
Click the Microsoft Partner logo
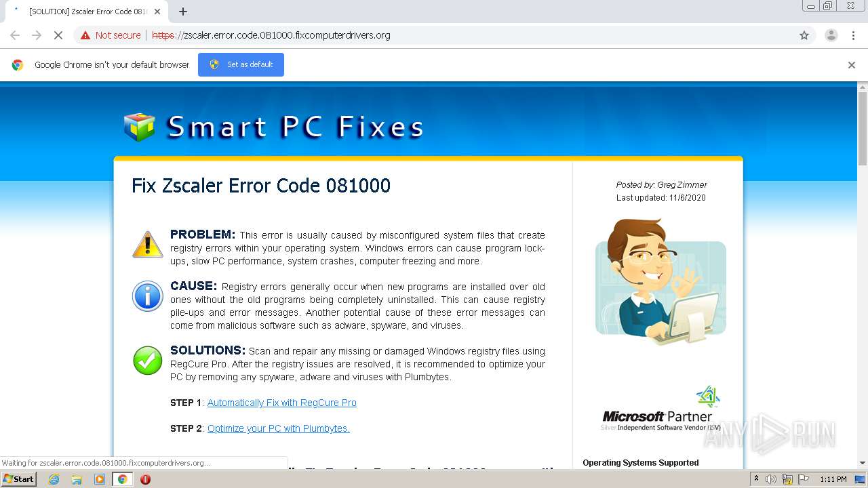tap(661, 409)
